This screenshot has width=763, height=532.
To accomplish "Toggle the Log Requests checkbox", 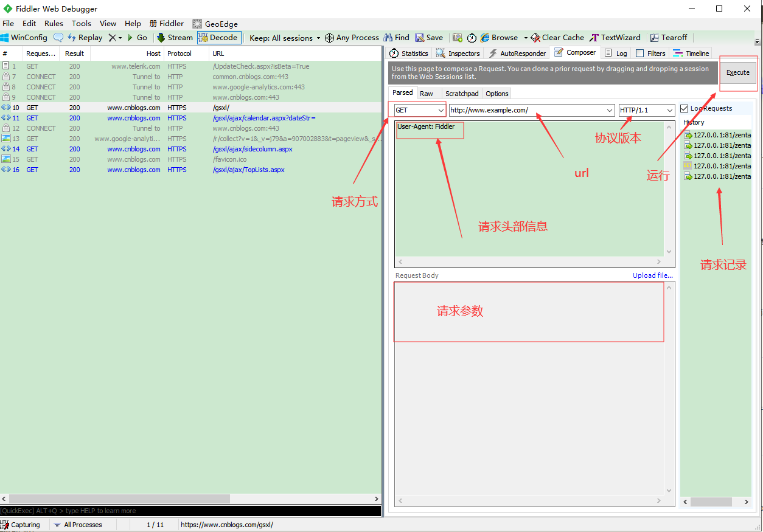I will click(x=685, y=108).
